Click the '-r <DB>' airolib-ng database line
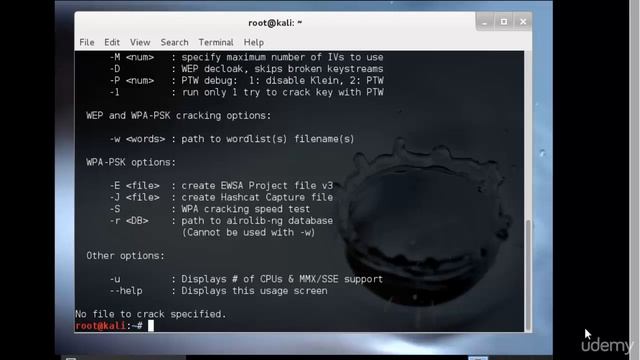The width and height of the screenshot is (640, 360). coord(221,221)
